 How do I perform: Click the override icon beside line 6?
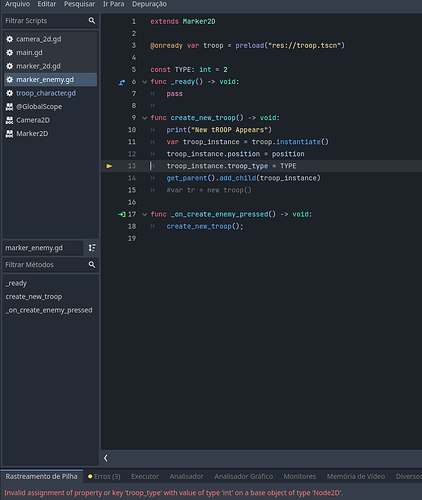122,82
